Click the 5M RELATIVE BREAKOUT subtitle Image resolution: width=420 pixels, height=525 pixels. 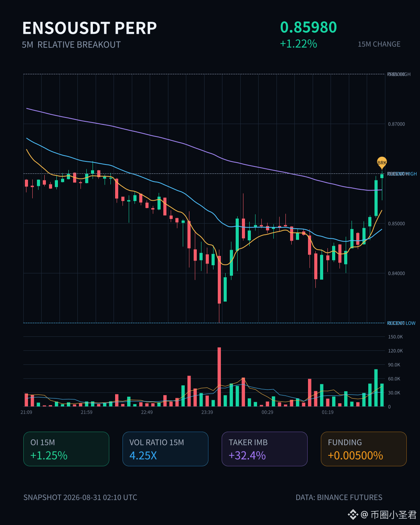[x=71, y=45]
